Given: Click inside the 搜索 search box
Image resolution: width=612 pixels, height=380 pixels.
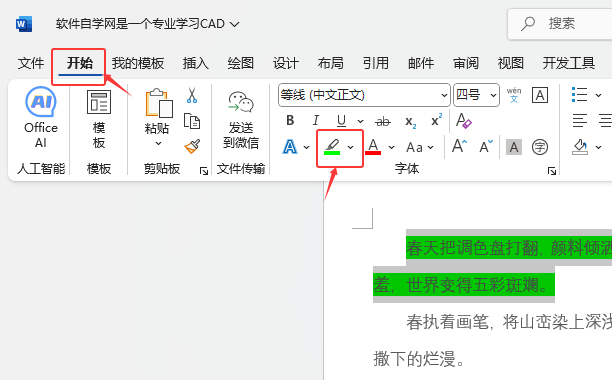Looking at the screenshot, I should pos(560,24).
